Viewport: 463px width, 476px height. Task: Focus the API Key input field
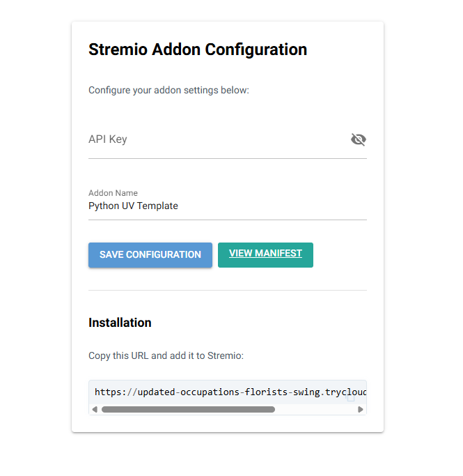[x=219, y=139]
